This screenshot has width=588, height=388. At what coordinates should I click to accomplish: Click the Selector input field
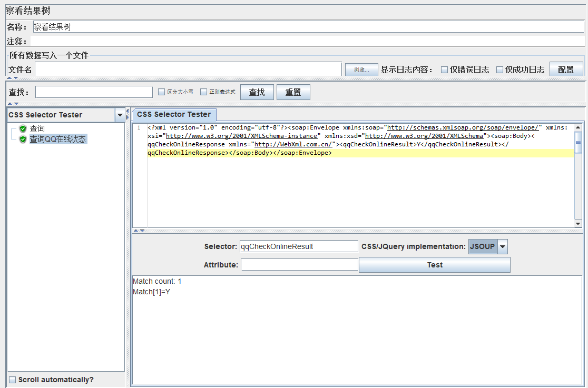[x=299, y=246]
